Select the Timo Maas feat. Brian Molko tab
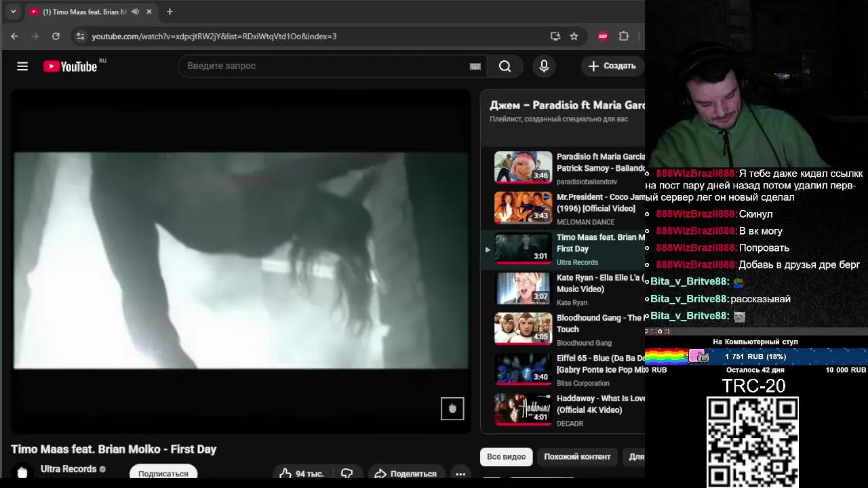Screen dimensions: 868x488 tap(91, 12)
